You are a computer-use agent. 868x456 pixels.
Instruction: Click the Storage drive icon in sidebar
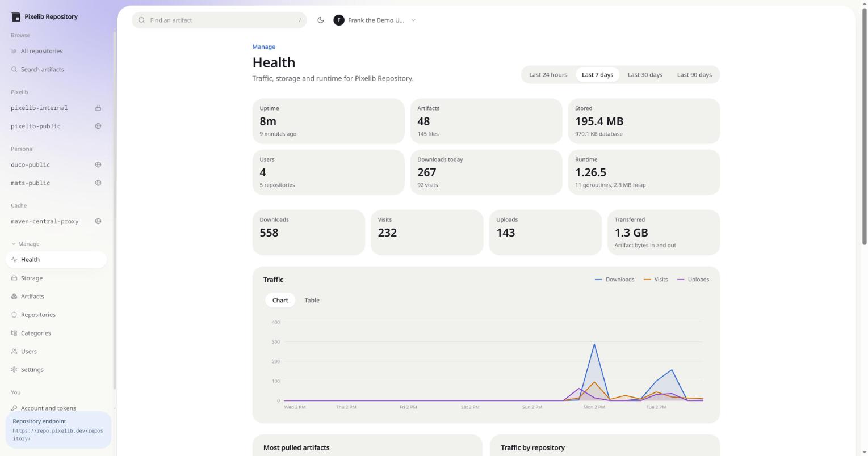coord(14,278)
